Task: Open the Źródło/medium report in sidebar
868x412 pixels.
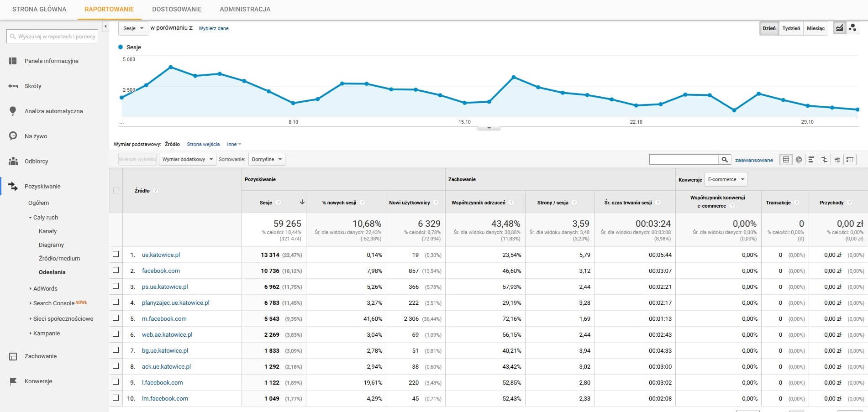Action: (x=59, y=259)
